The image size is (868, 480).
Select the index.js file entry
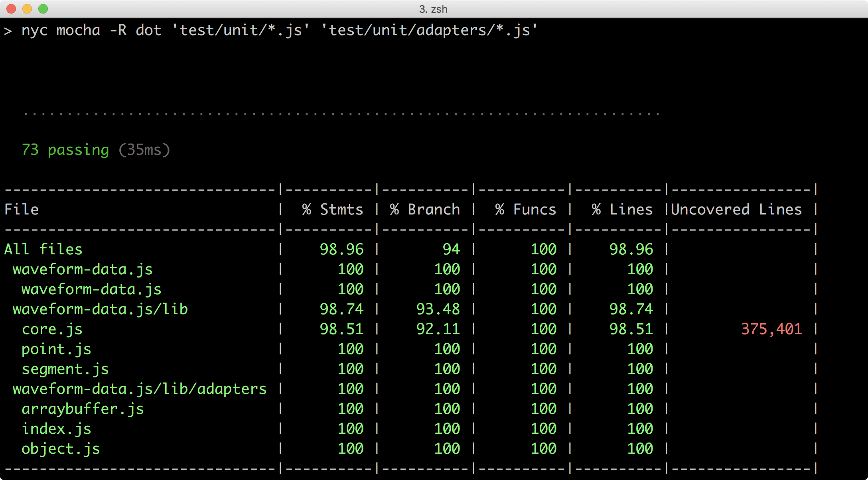[x=56, y=429]
